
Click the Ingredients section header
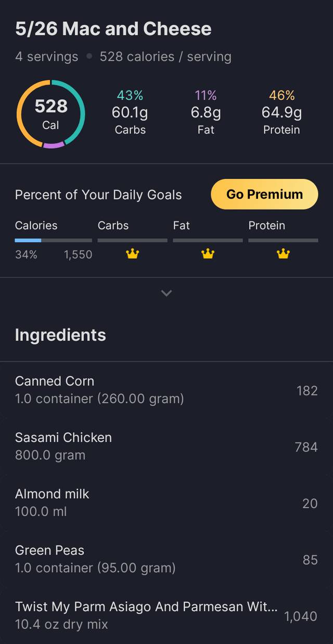pos(60,335)
